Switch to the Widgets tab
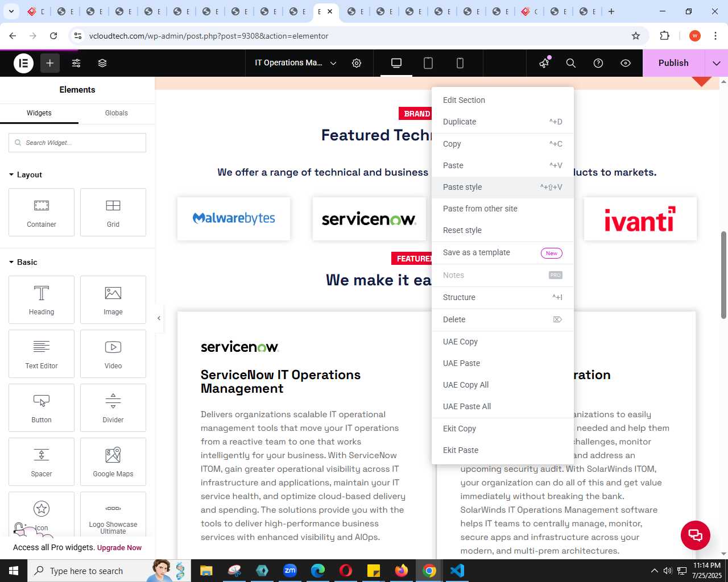Image resolution: width=728 pixels, height=582 pixels. pos(39,113)
